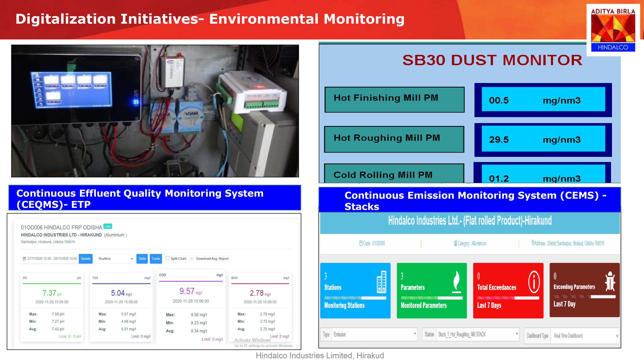Click the Exceeding Parameters bug icon
The height and width of the screenshot is (362, 644).
610,281
